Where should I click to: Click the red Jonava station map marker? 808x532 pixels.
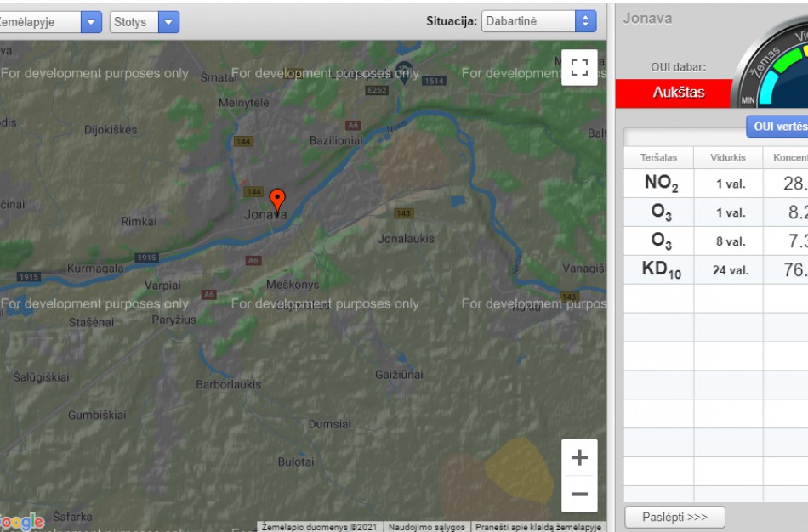[x=276, y=201]
